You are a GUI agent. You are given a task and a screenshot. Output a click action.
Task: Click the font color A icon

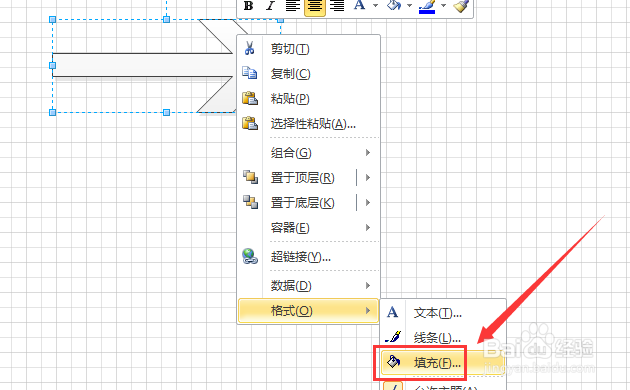coord(359,5)
